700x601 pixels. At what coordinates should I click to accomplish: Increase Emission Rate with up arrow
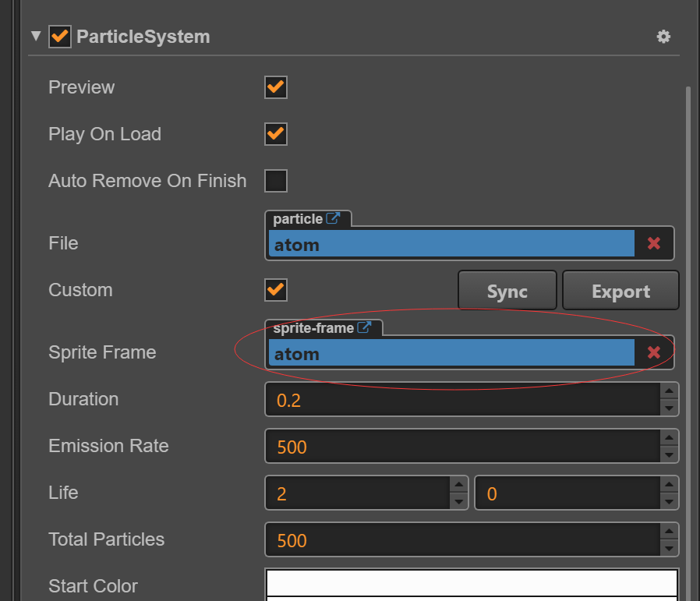click(668, 438)
